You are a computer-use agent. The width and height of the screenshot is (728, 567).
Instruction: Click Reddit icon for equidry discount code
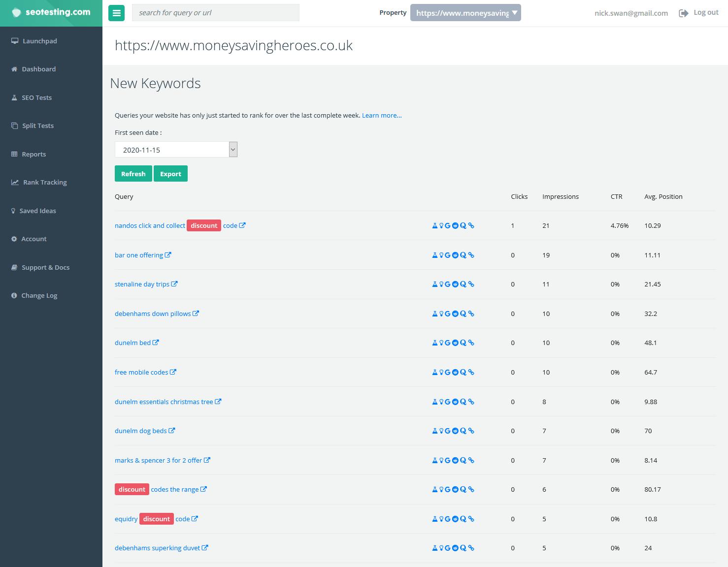pos(455,519)
